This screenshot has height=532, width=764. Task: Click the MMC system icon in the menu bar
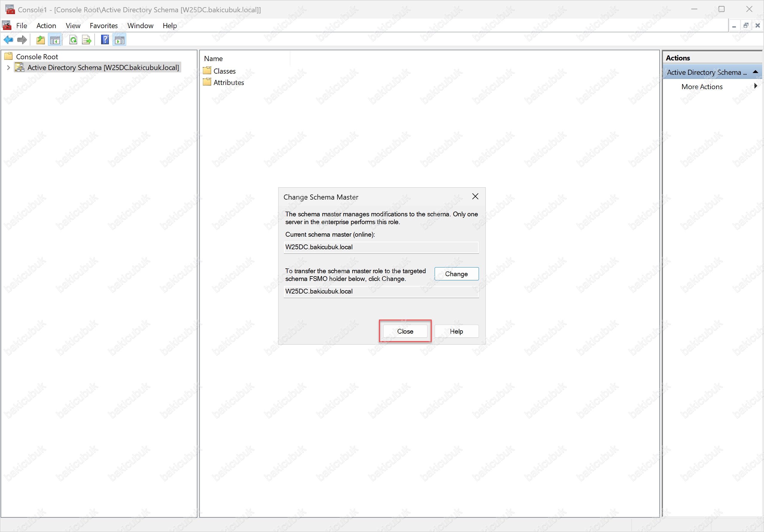coord(7,25)
